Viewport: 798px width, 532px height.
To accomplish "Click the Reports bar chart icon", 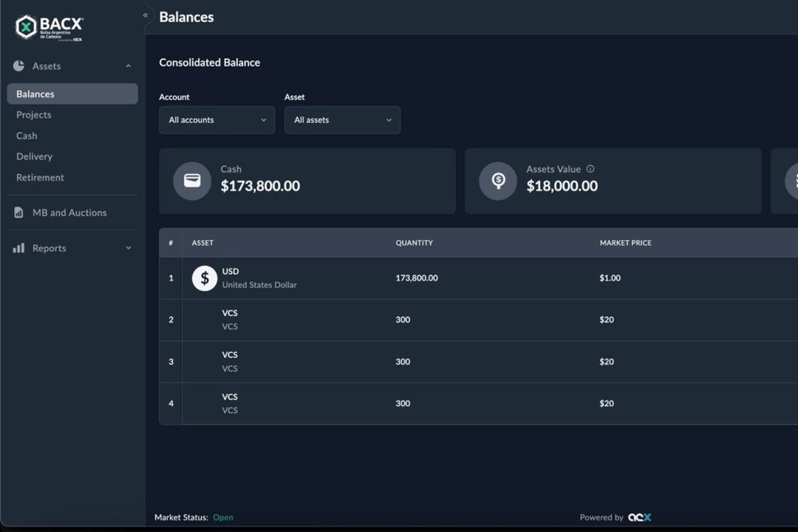I will click(x=19, y=248).
